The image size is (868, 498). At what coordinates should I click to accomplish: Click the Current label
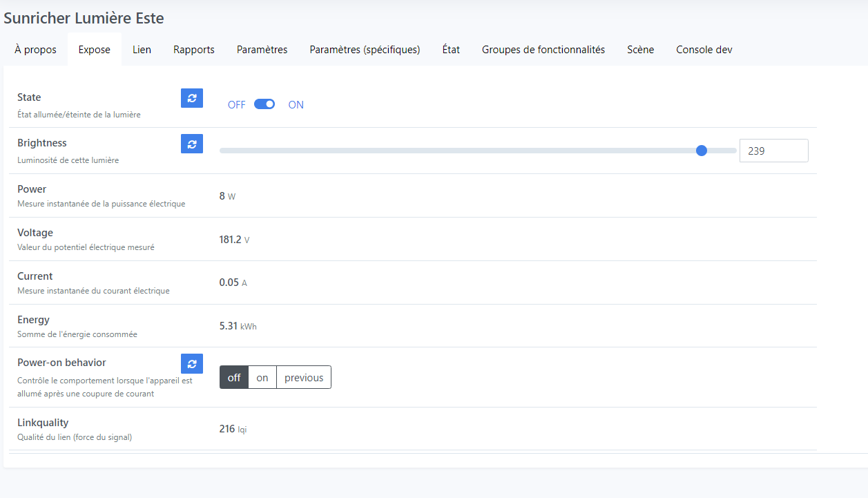click(x=35, y=276)
